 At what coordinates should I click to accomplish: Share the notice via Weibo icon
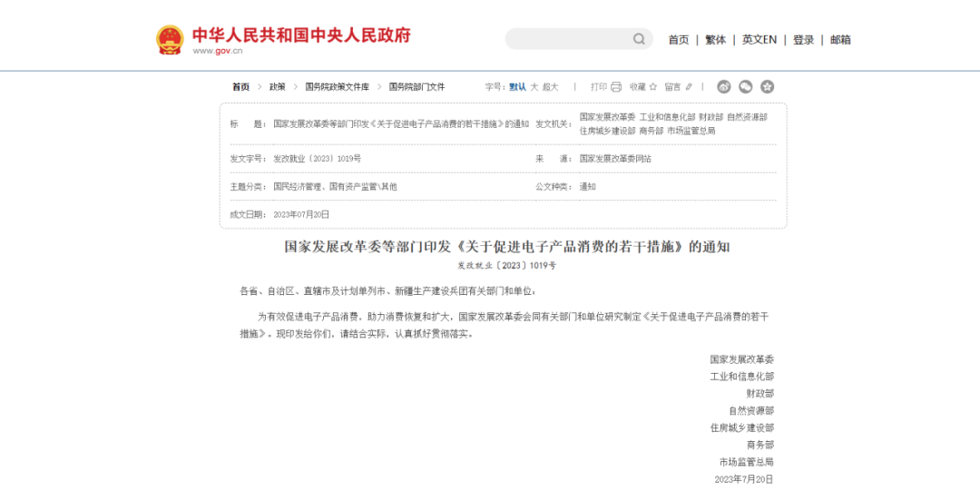(724, 87)
